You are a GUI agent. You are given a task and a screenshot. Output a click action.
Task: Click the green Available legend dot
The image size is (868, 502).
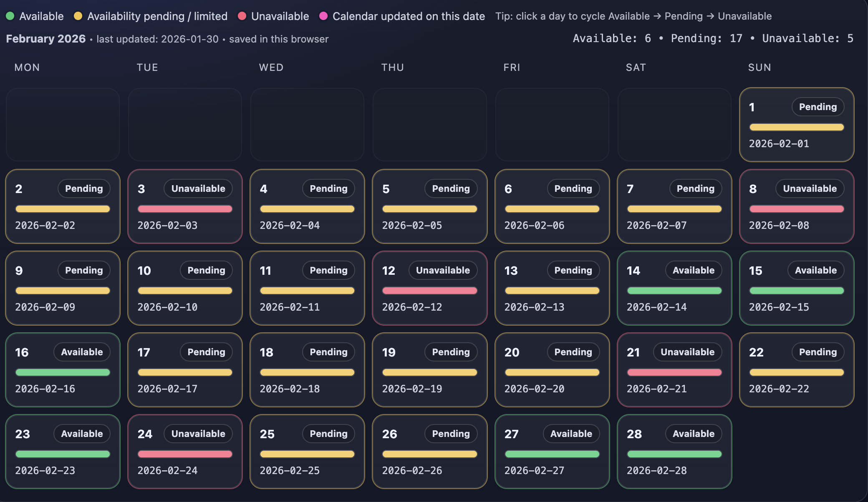tap(10, 16)
